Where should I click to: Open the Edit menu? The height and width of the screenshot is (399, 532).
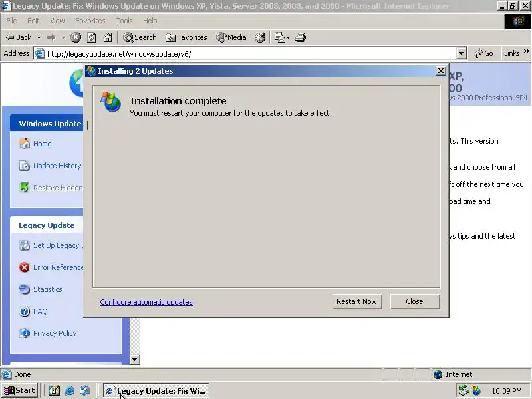coord(33,21)
